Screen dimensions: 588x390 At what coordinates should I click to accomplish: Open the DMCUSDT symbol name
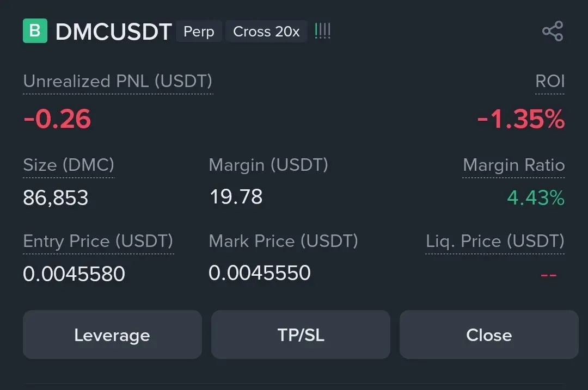[114, 32]
